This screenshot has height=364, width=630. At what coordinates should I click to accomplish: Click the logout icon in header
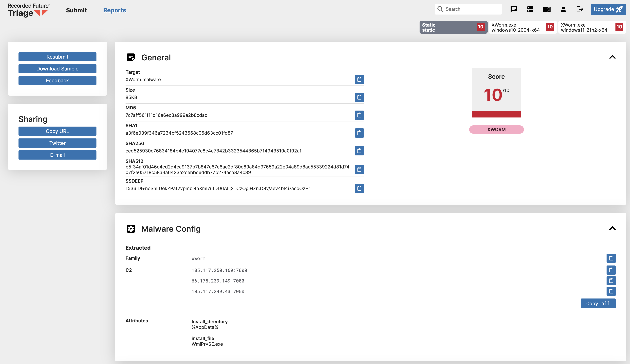[580, 9]
